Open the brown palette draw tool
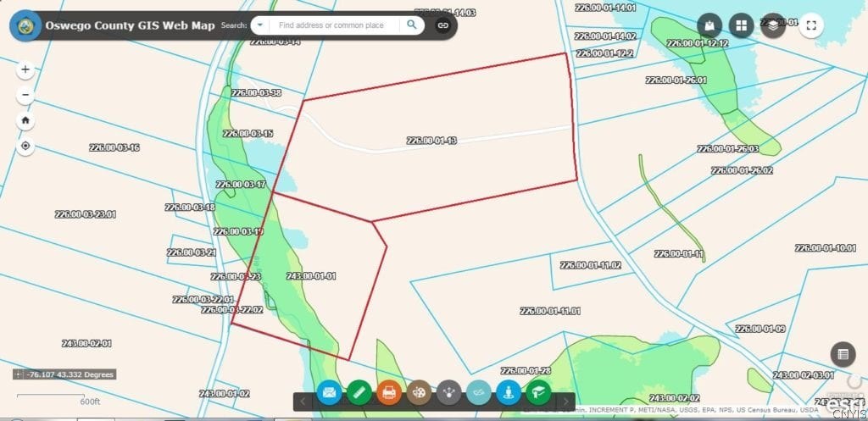The width and height of the screenshot is (868, 421). 419,393
